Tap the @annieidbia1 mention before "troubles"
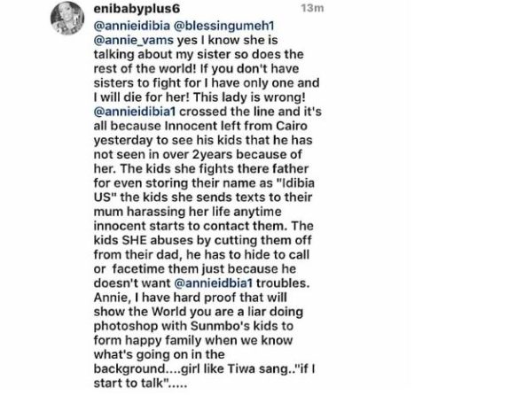 coord(213,283)
